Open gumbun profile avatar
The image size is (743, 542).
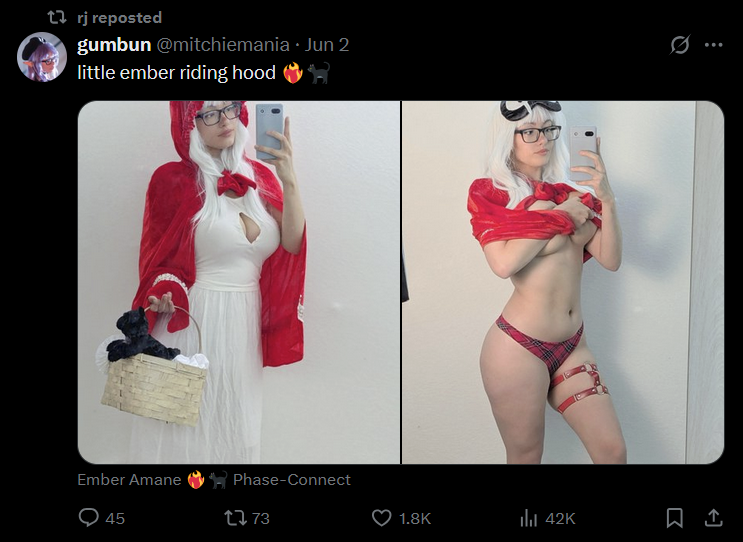click(x=42, y=57)
